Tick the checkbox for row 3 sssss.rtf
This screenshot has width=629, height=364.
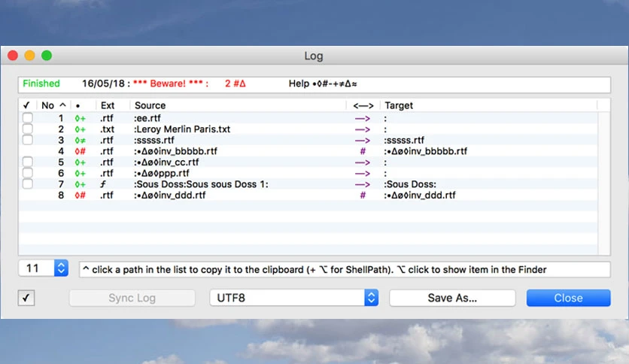[27, 140]
